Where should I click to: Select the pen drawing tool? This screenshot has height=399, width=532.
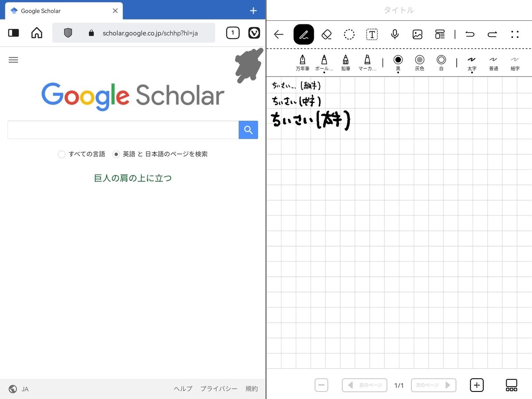(x=304, y=35)
